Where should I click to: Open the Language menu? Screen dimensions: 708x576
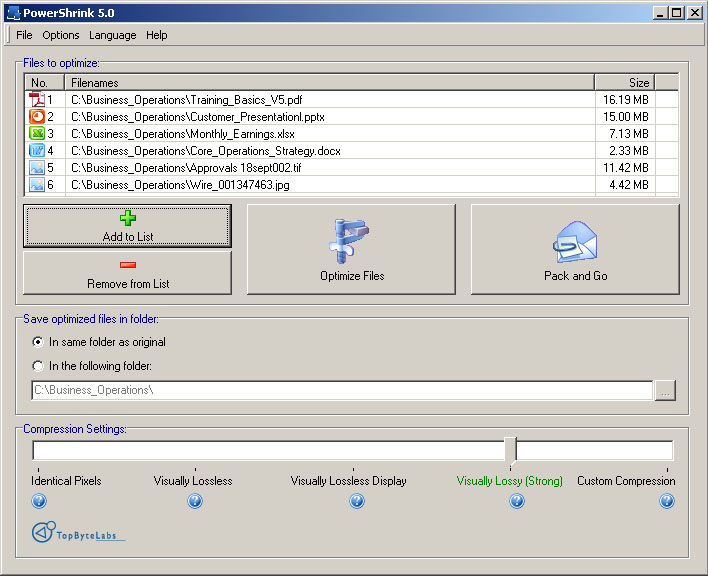[112, 35]
